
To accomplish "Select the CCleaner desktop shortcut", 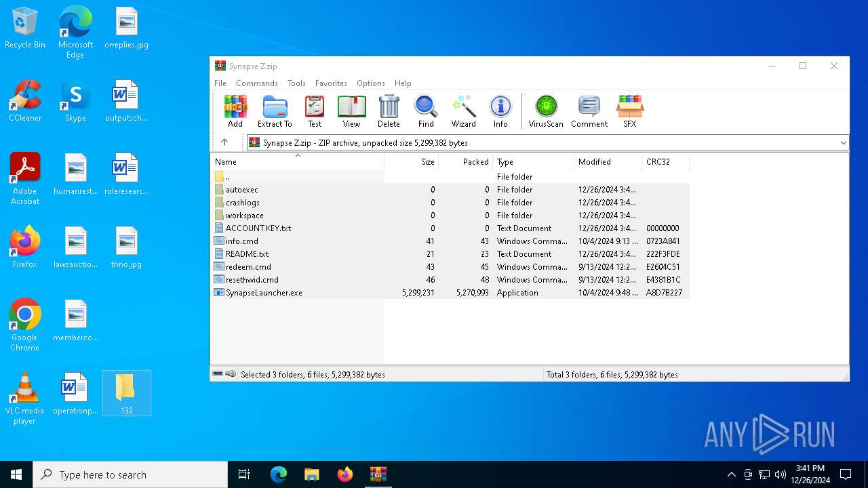I will (x=25, y=102).
